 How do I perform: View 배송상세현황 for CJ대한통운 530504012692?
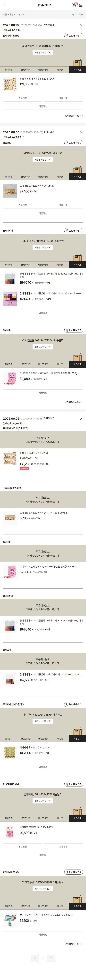pyautogui.click(x=43, y=52)
